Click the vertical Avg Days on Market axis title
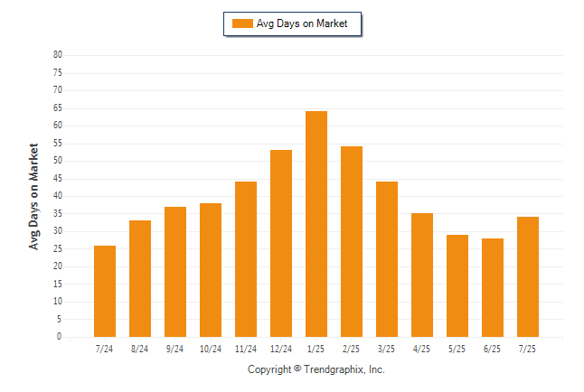Viewport: 584px width, 392px height. coord(33,197)
